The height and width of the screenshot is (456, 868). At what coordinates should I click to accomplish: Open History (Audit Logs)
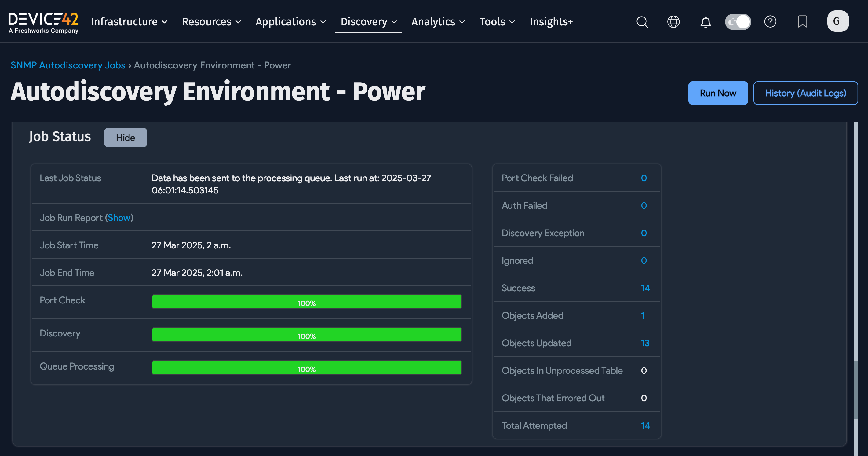[805, 93]
